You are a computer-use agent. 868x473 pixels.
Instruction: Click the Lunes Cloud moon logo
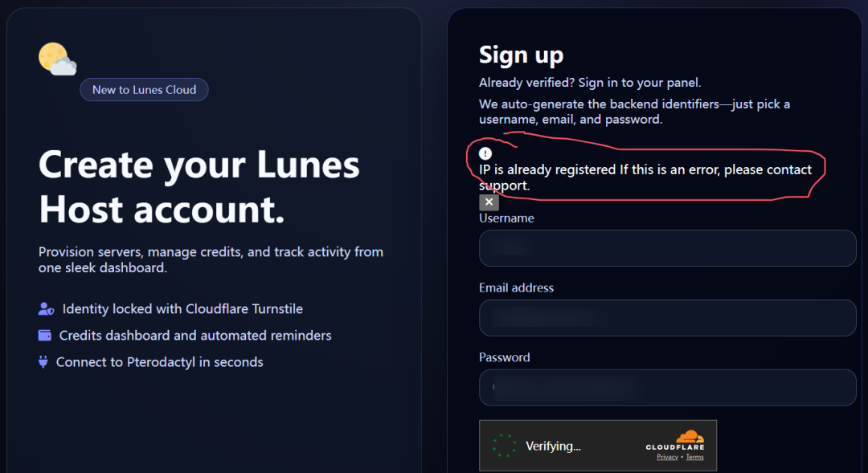pos(56,59)
